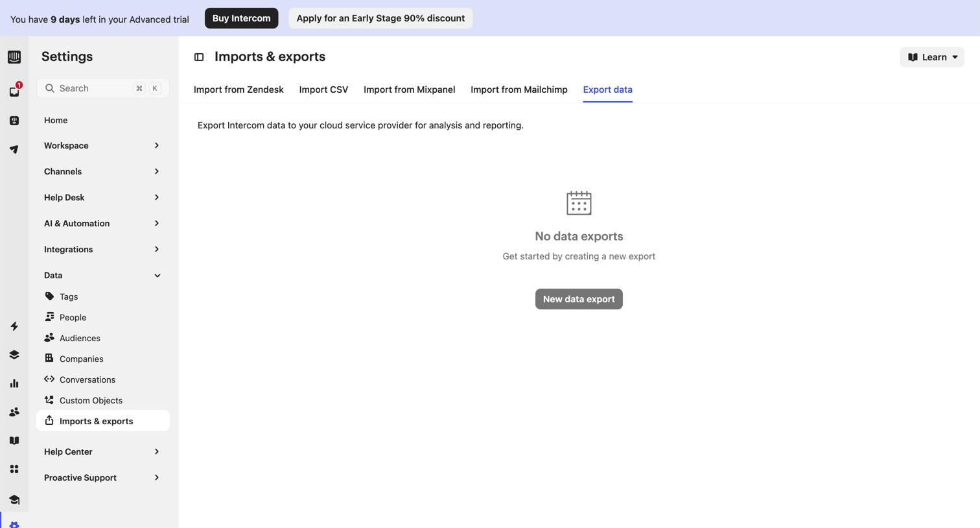This screenshot has width=980, height=528.
Task: Expand the Help Center settings section
Action: [102, 451]
